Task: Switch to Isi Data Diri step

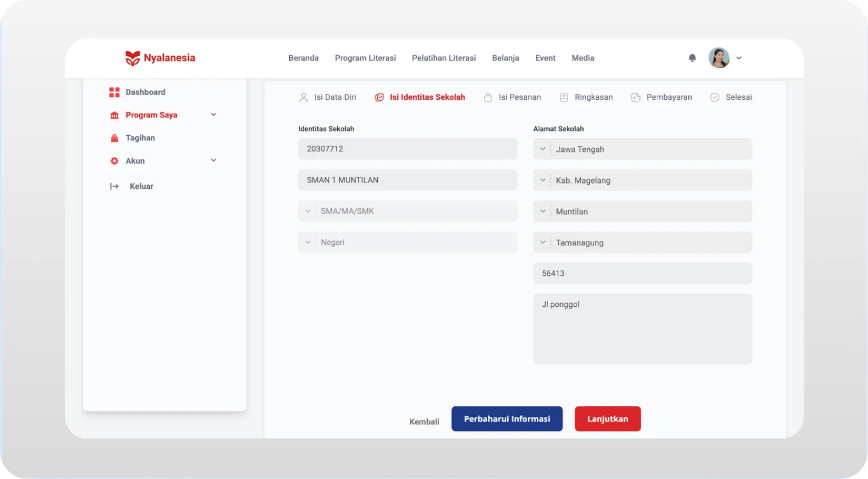Action: coord(335,97)
